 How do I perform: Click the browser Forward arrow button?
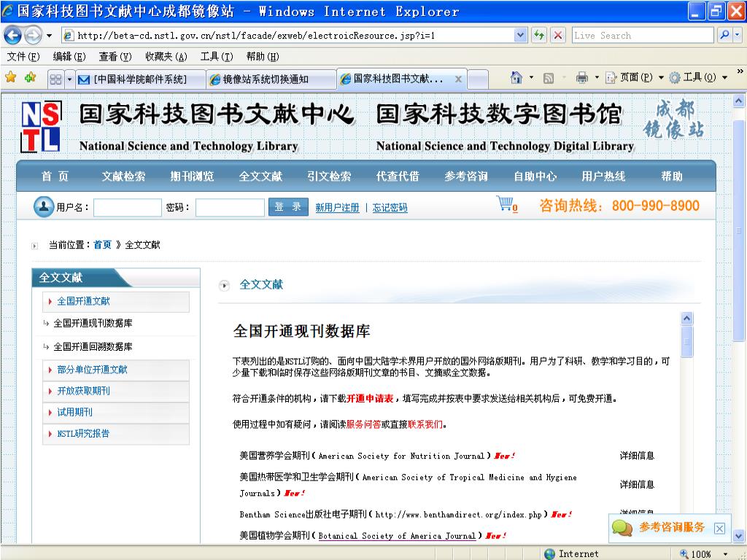[x=33, y=35]
